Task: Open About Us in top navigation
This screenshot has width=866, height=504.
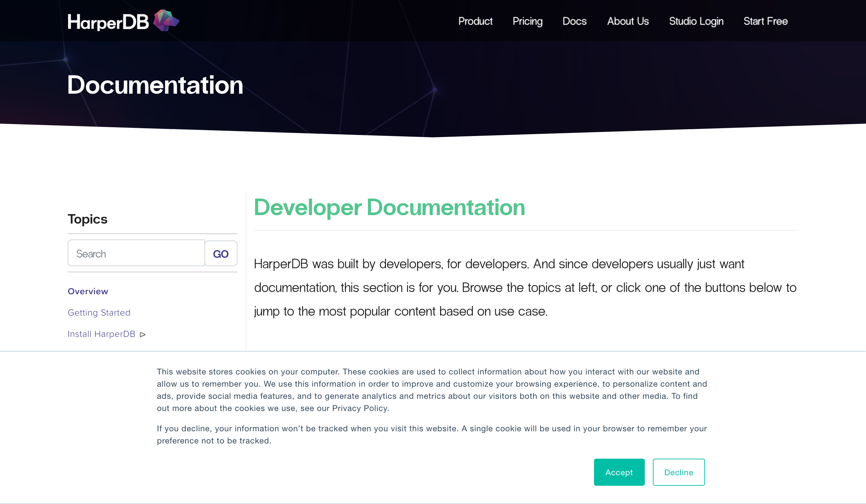Action: tap(628, 21)
